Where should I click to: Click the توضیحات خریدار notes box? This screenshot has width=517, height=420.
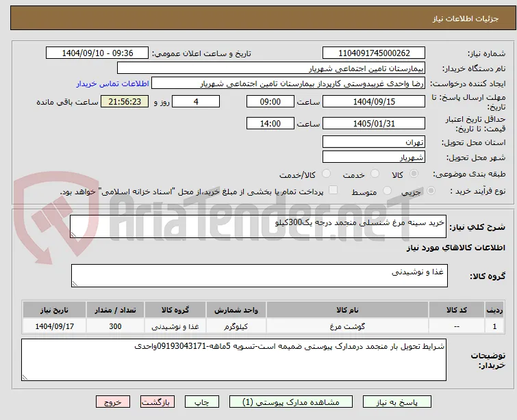point(234,360)
